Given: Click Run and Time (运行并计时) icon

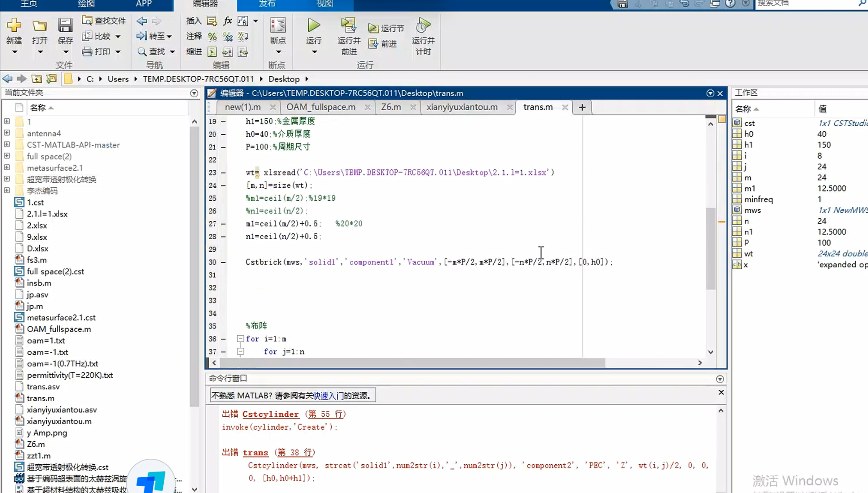Looking at the screenshot, I should pos(423,25).
